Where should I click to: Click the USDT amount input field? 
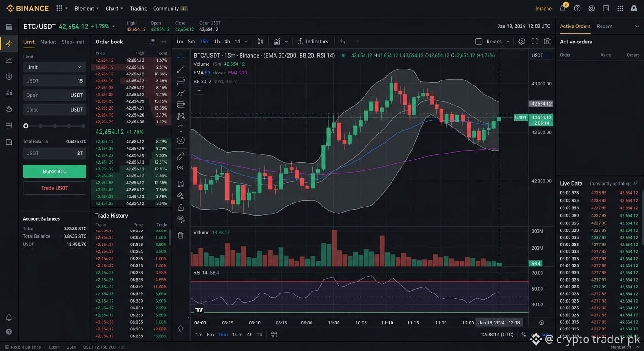[x=54, y=81]
